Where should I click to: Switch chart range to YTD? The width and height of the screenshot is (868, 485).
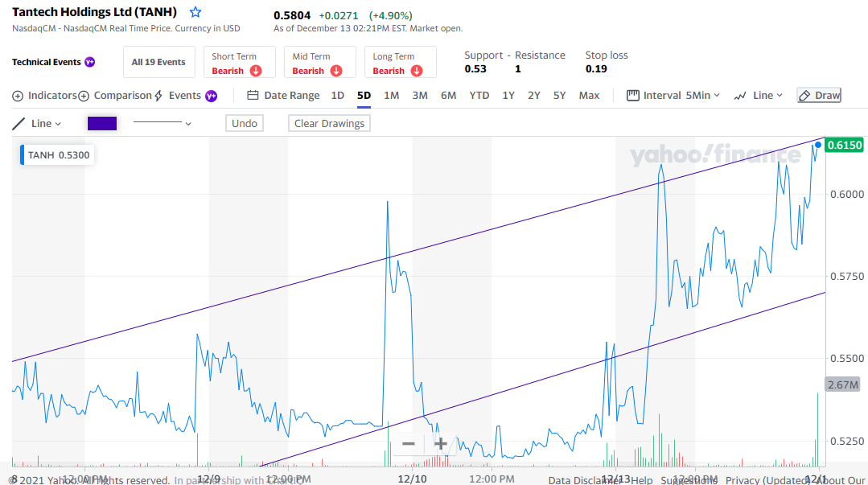(479, 95)
